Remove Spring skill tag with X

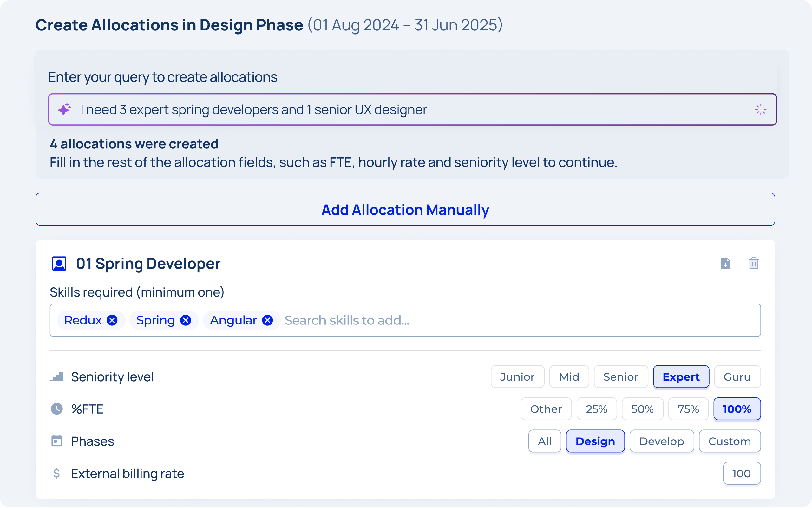(186, 320)
